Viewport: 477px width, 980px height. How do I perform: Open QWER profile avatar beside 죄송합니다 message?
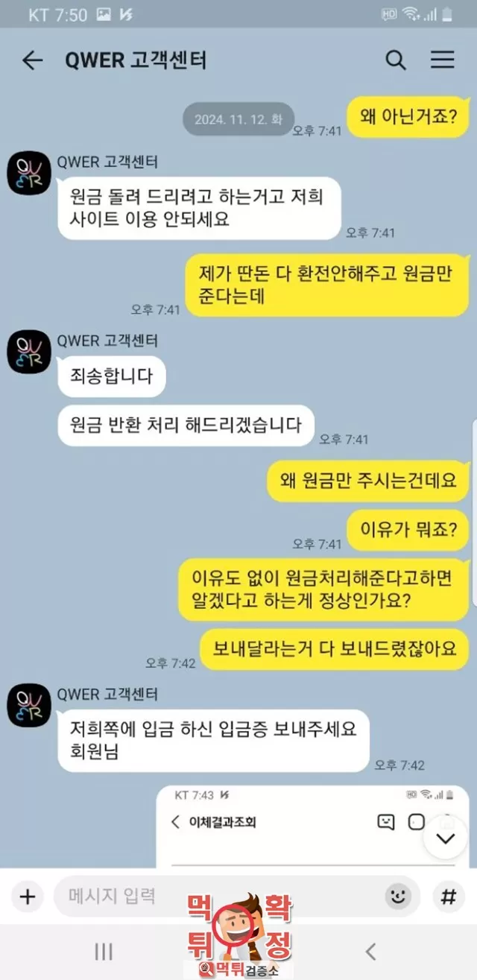point(29,352)
